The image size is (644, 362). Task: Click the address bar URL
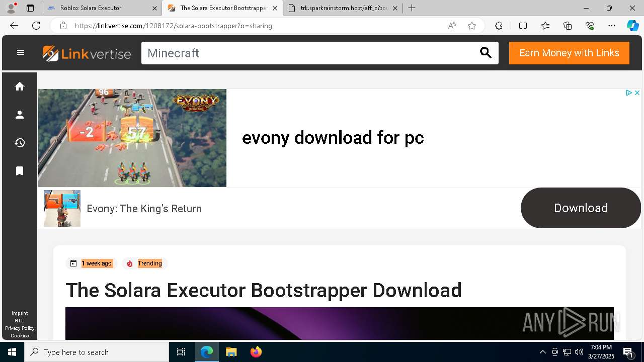pos(174,26)
